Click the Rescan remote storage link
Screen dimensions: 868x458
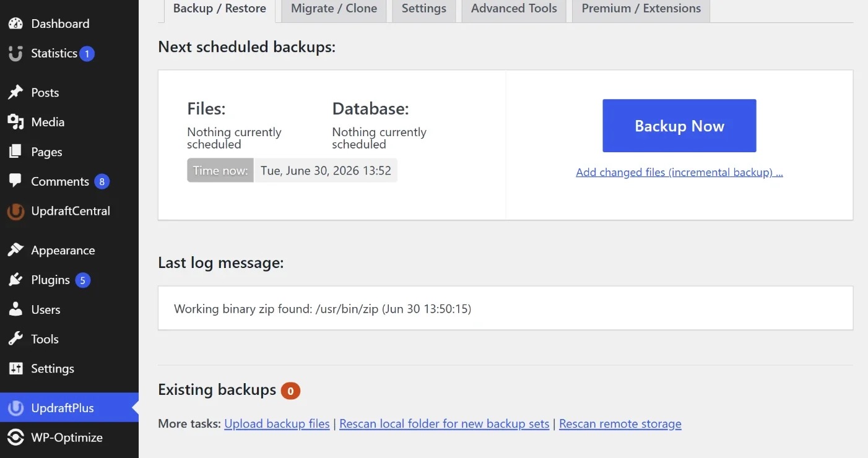(620, 424)
